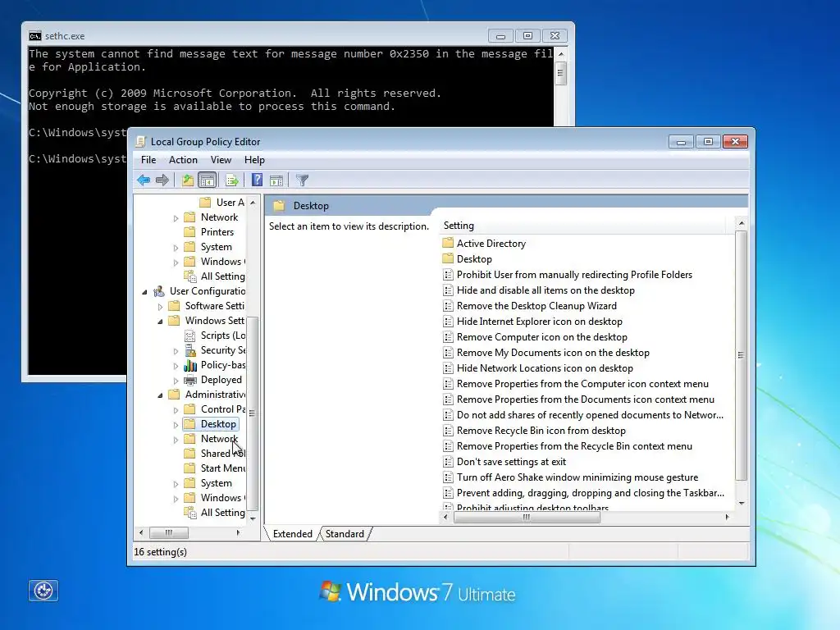Maximize the Local Group Policy Editor window
This screenshot has height=630, width=840.
[x=708, y=141]
